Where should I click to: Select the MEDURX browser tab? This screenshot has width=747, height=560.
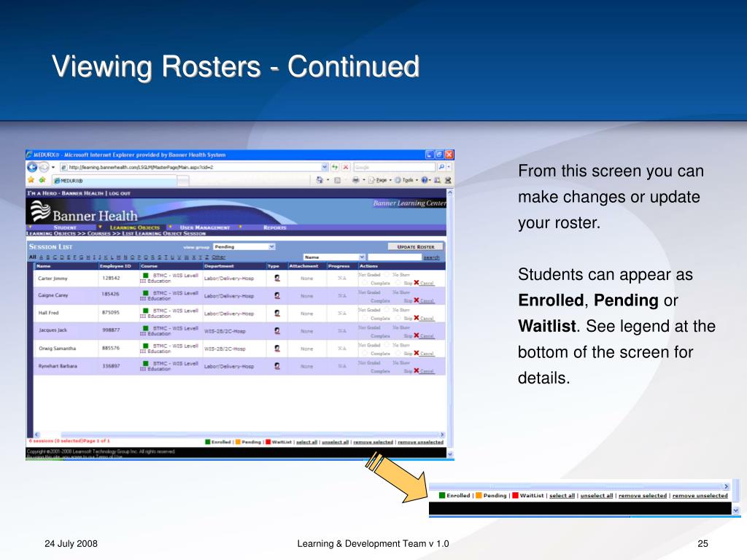[113, 181]
